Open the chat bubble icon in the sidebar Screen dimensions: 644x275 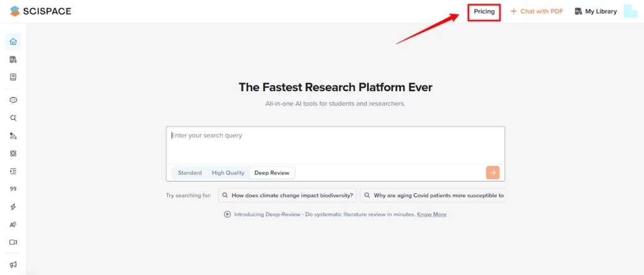tap(13, 100)
